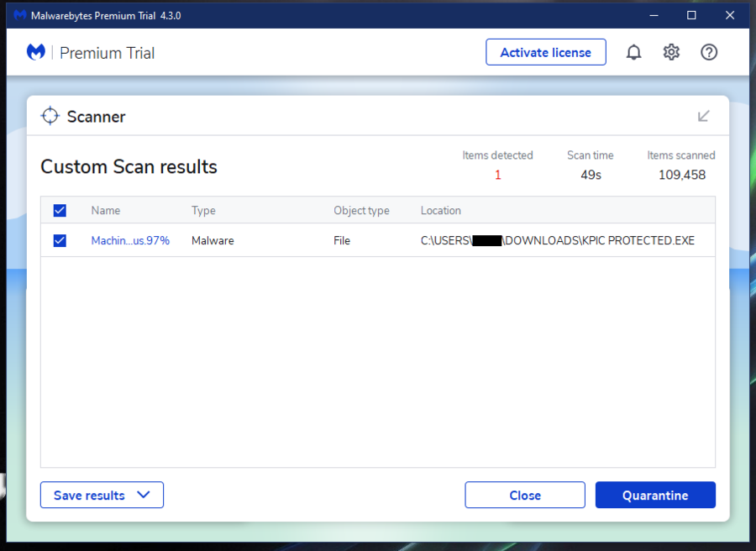756x551 pixels.
Task: Expand the Save results dropdown
Action: 102,495
